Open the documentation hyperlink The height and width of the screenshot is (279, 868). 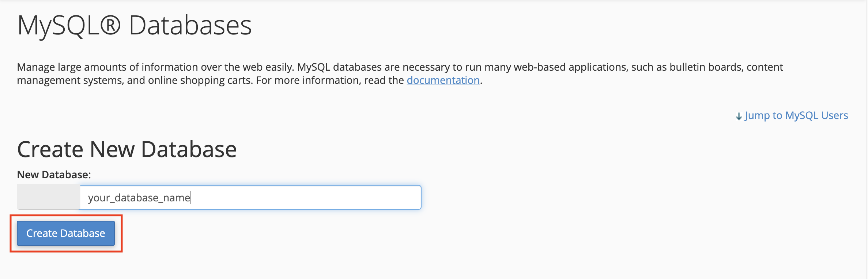[443, 80]
